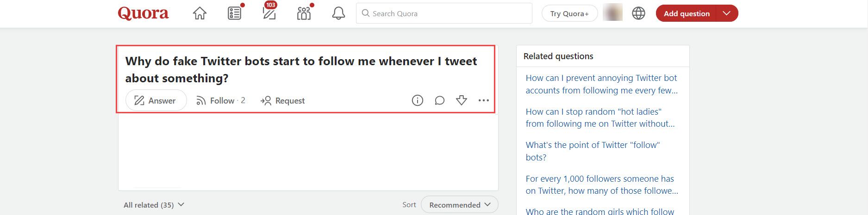Viewport: 868px width, 215px height.
Task: Click the question title about fake Twitter bots
Action: tap(301, 69)
